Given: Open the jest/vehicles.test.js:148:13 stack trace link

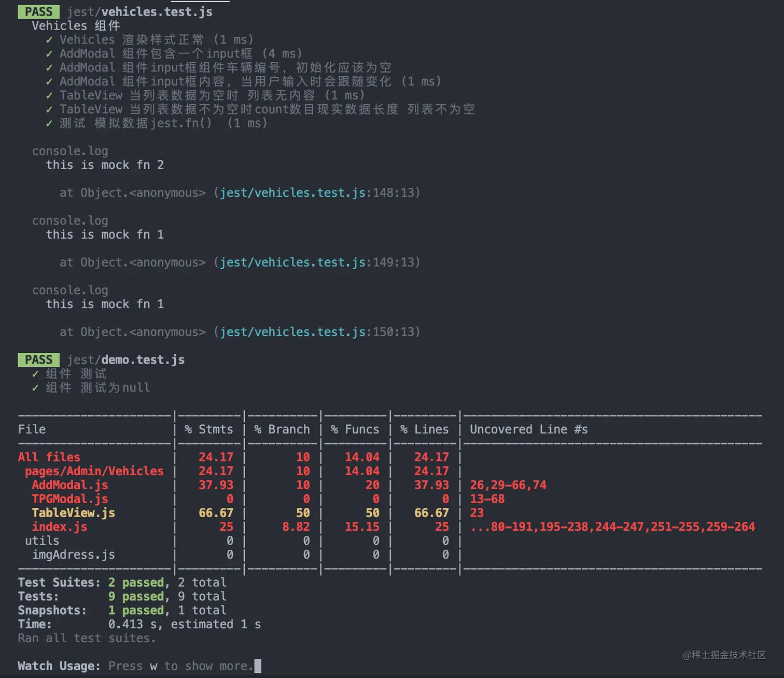Looking at the screenshot, I should coord(317,192).
